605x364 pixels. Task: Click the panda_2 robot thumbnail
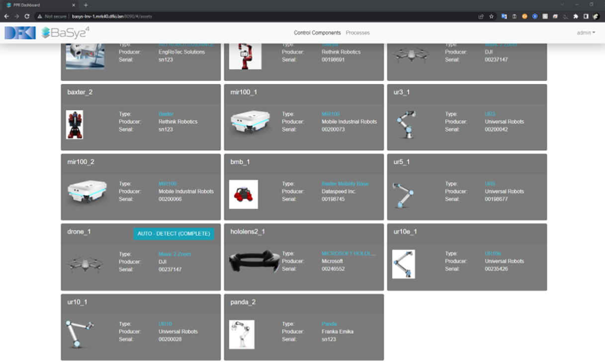point(242,334)
